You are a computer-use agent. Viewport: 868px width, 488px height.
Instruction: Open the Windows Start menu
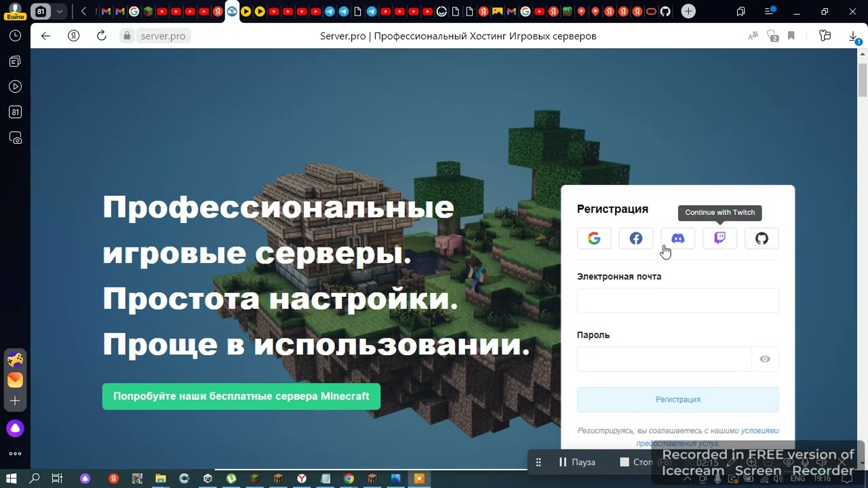point(11,479)
